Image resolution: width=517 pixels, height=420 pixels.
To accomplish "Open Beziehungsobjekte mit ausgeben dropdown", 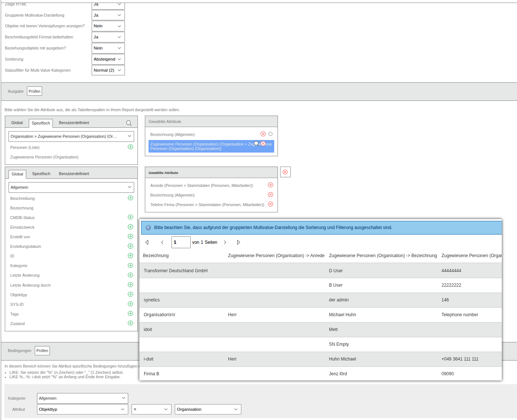I will point(108,48).
